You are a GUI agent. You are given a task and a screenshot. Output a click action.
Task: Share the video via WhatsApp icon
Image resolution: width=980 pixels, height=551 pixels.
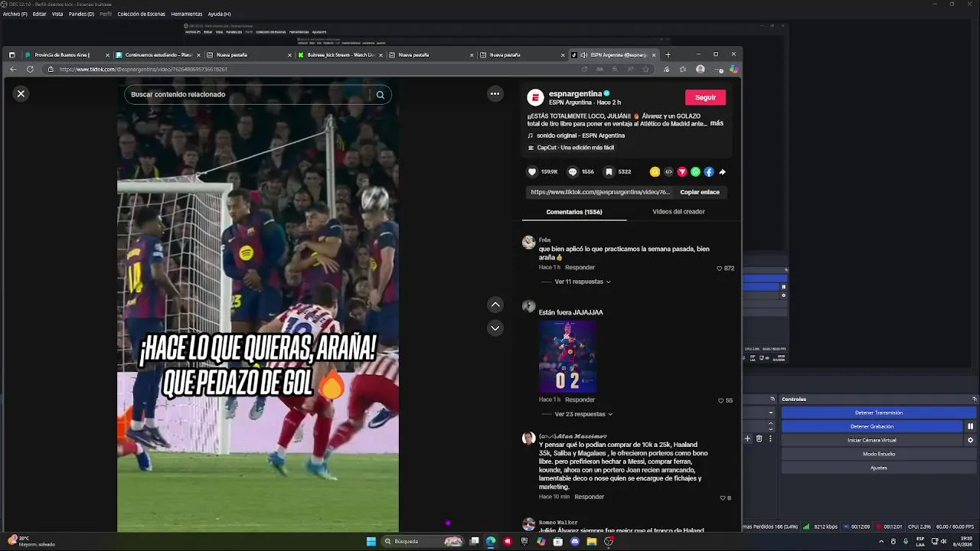(x=695, y=172)
